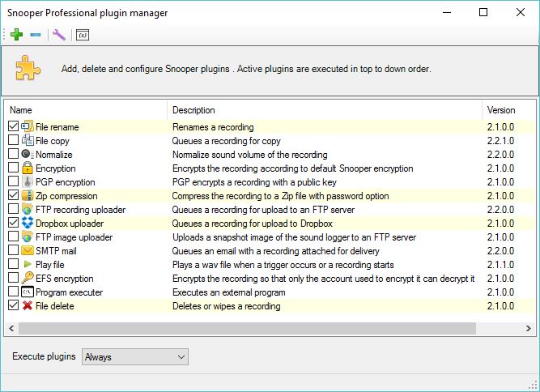Click description 'Queues a recording for copy'

point(226,141)
